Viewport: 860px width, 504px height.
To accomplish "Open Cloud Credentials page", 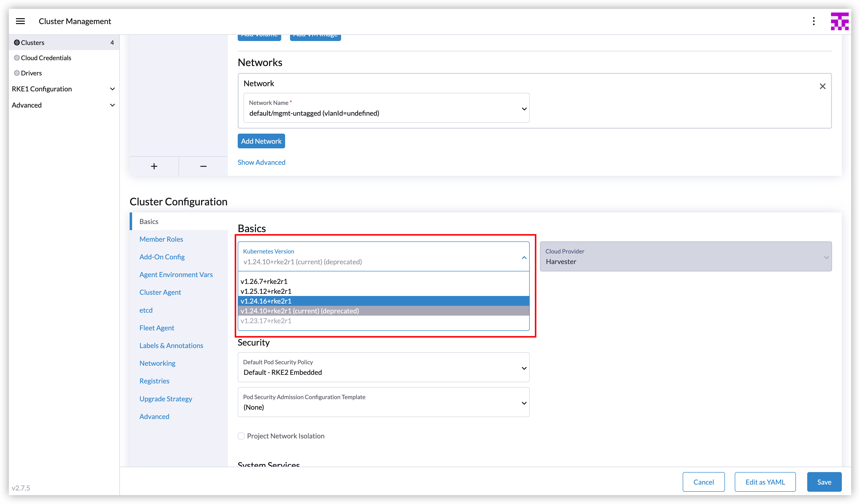I will coord(64,58).
